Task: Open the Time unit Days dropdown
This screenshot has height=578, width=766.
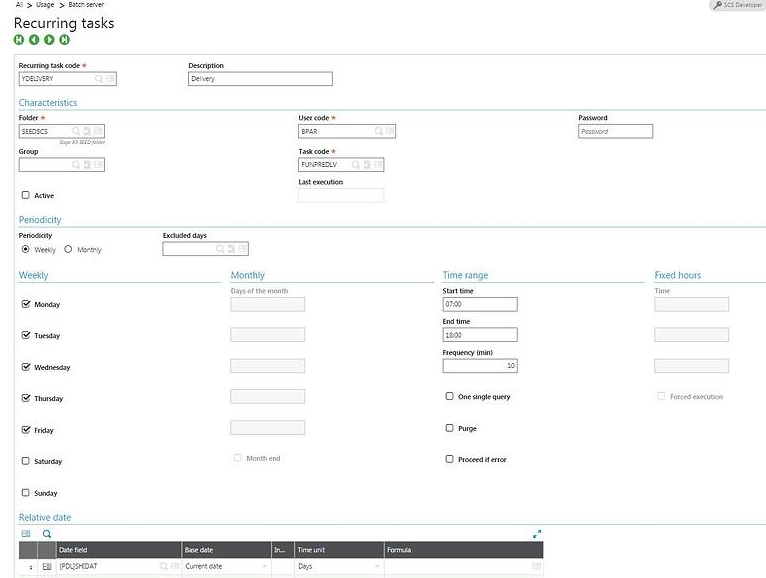Action: pyautogui.click(x=377, y=566)
